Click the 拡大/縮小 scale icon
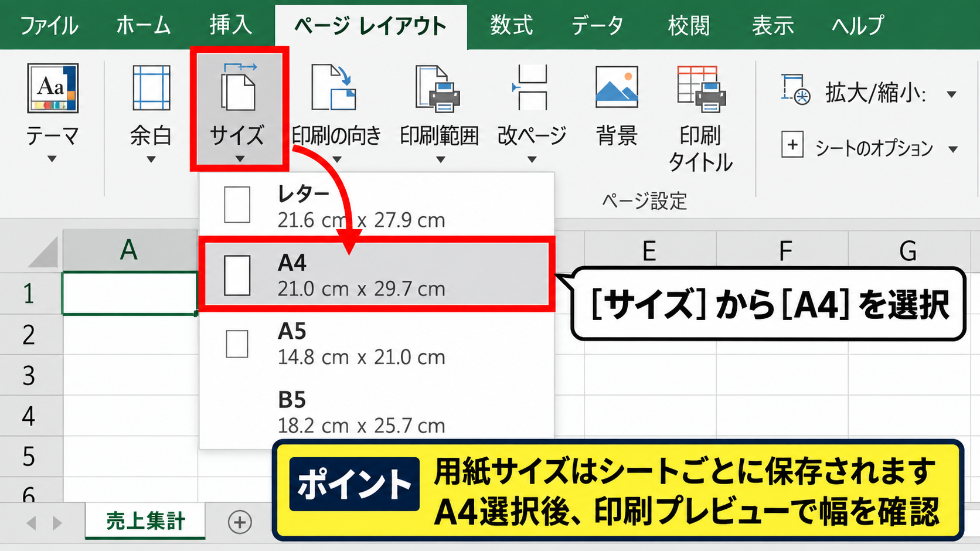The height and width of the screenshot is (551, 980). click(795, 90)
